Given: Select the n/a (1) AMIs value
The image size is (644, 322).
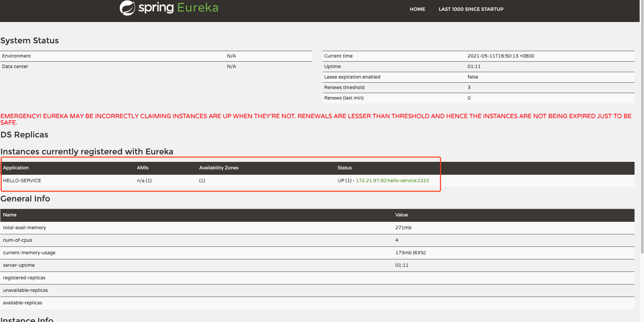Looking at the screenshot, I should pyautogui.click(x=144, y=180).
